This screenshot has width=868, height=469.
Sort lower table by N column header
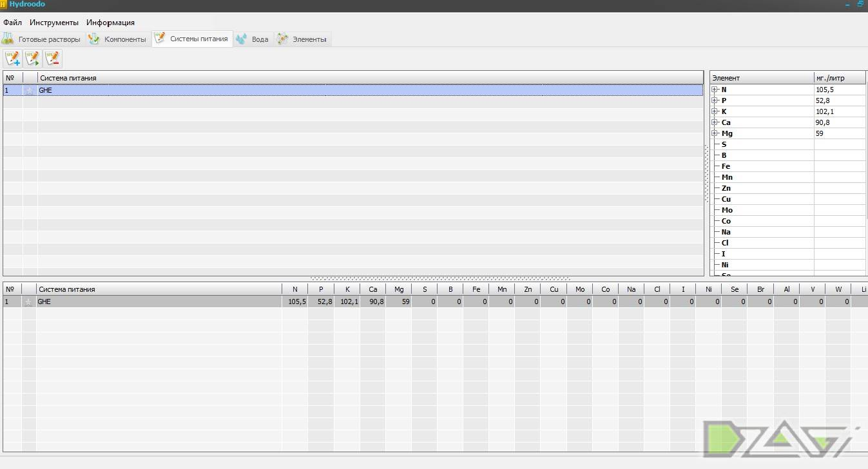click(x=295, y=289)
